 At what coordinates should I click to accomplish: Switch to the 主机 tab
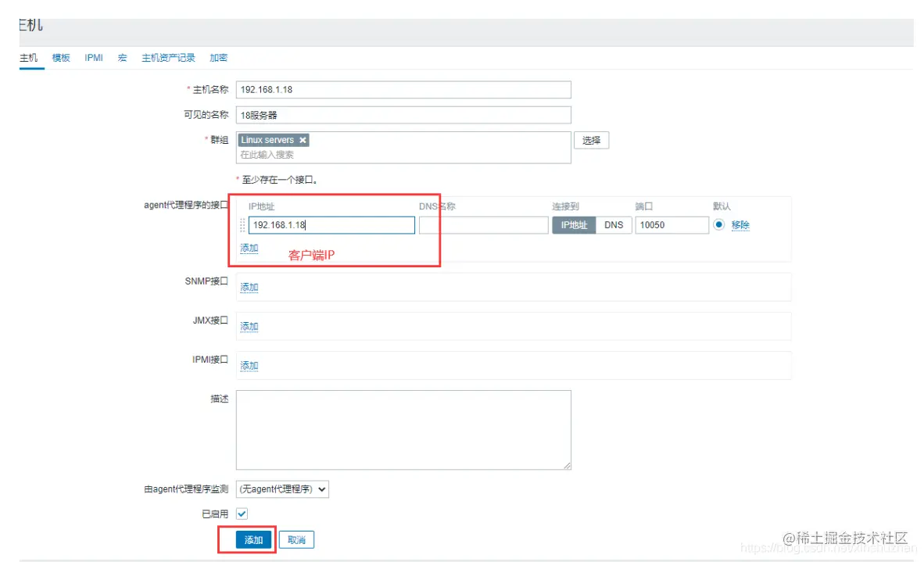[x=29, y=58]
